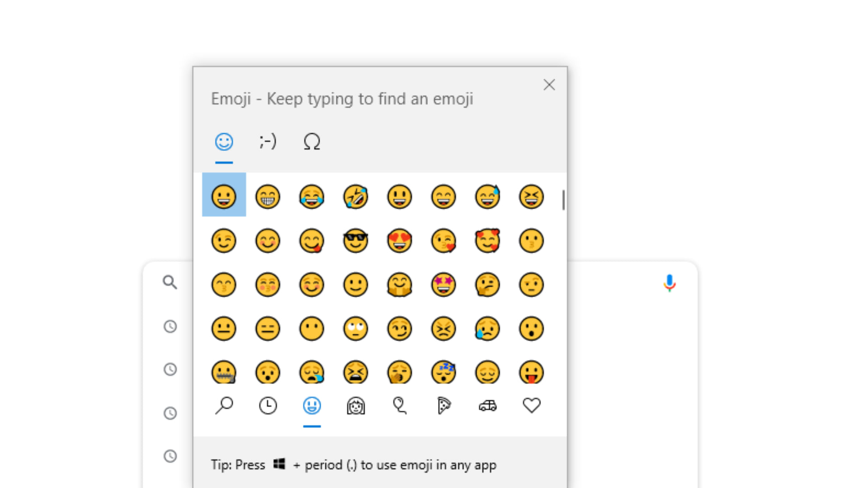Image resolution: width=868 pixels, height=488 pixels.
Task: Select the sleeping face with Zzz emoji
Action: click(443, 372)
